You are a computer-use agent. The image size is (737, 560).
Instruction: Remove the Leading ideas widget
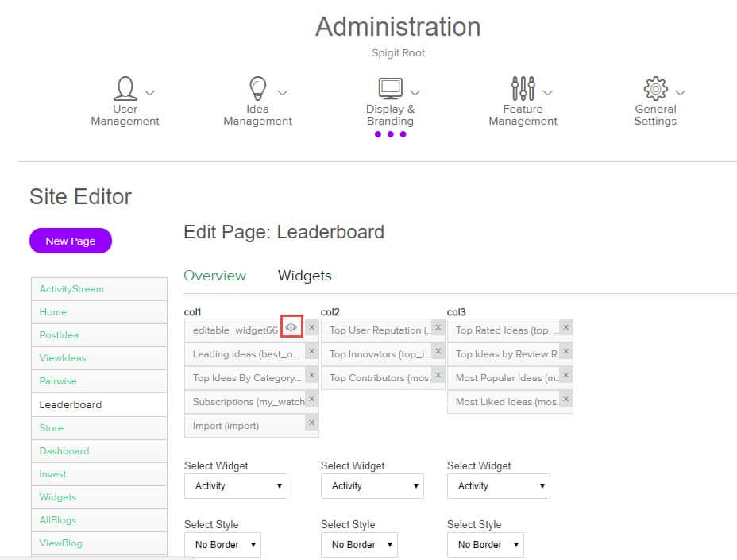coord(311,351)
